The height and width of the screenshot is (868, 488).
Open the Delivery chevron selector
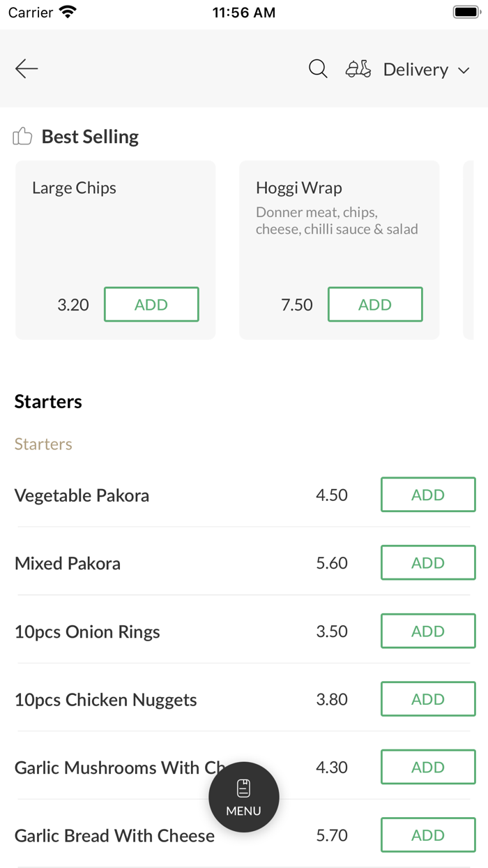(464, 70)
